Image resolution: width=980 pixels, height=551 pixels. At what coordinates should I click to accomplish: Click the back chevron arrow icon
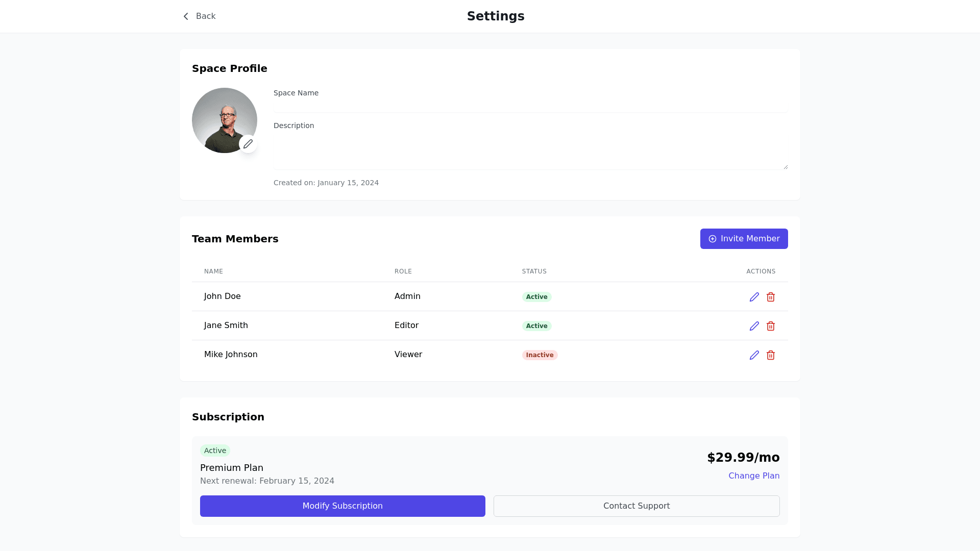pos(186,16)
